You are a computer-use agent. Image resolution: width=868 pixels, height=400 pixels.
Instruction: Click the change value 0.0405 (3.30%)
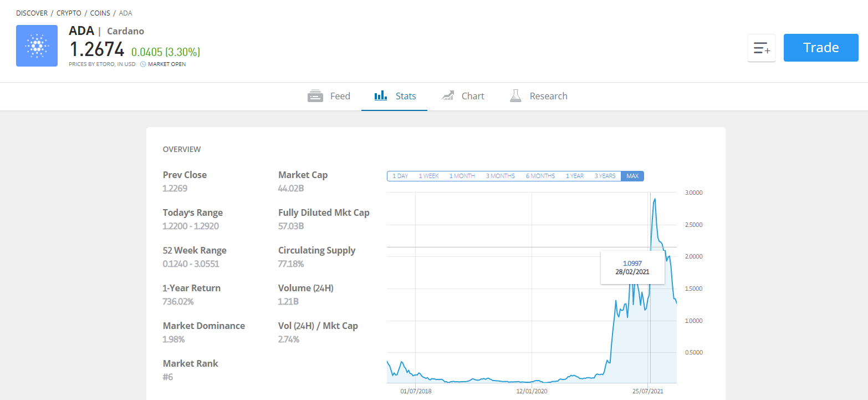click(x=166, y=52)
